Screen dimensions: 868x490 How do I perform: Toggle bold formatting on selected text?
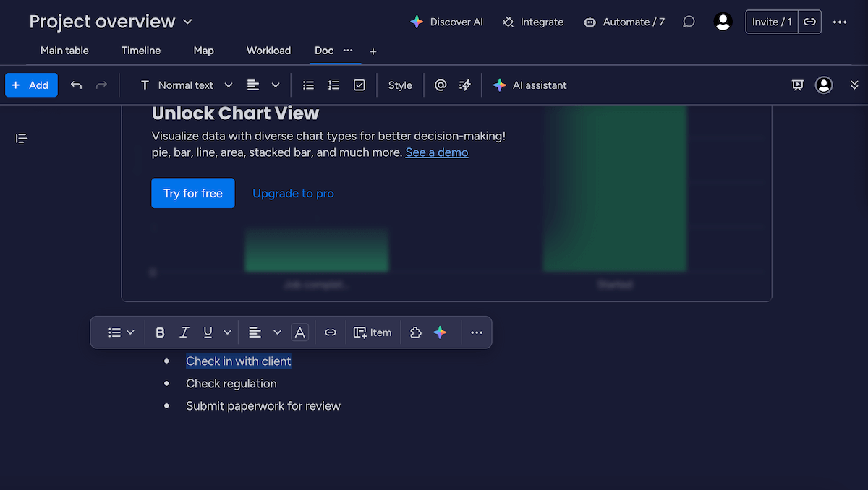160,332
